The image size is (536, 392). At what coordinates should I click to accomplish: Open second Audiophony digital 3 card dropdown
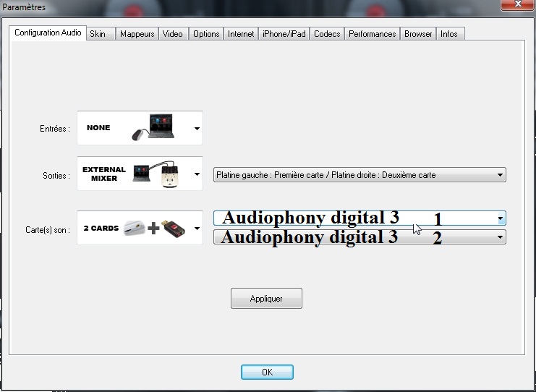coord(360,237)
